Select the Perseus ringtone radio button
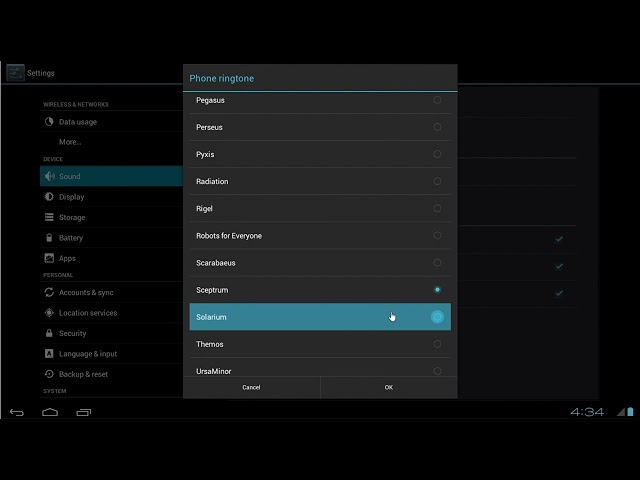This screenshot has height=480, width=640. (437, 127)
